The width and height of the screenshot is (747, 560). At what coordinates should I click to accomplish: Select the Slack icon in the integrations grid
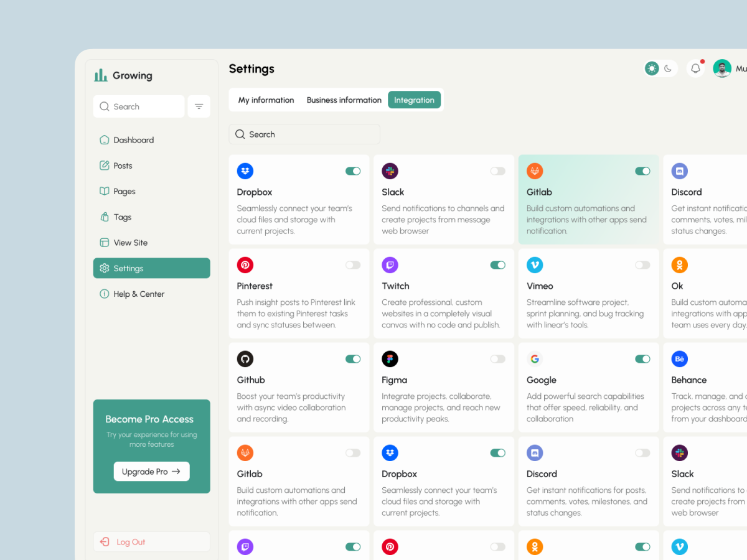390,170
